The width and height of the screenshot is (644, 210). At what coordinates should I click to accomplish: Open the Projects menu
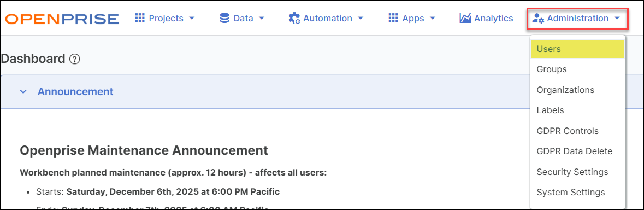[x=165, y=18]
